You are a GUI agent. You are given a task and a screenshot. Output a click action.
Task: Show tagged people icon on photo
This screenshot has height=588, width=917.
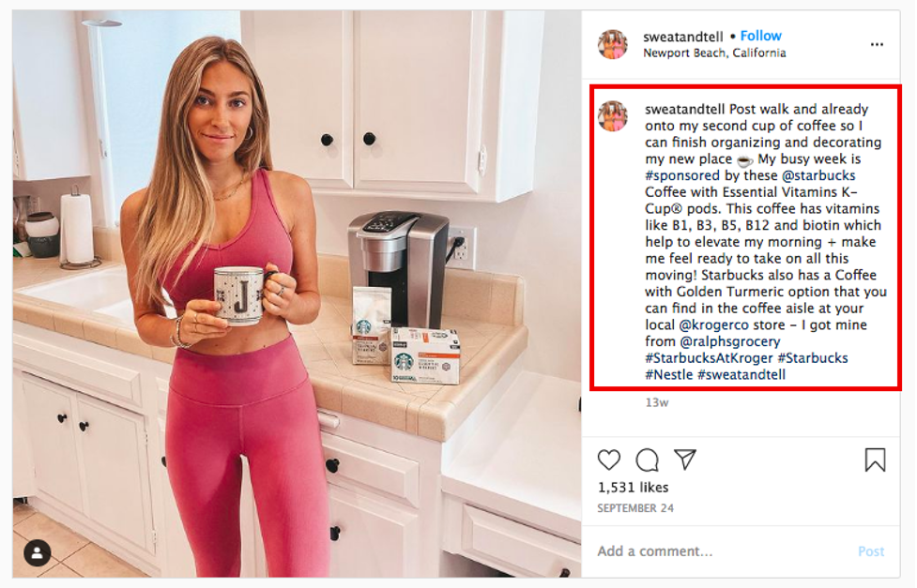(37, 553)
